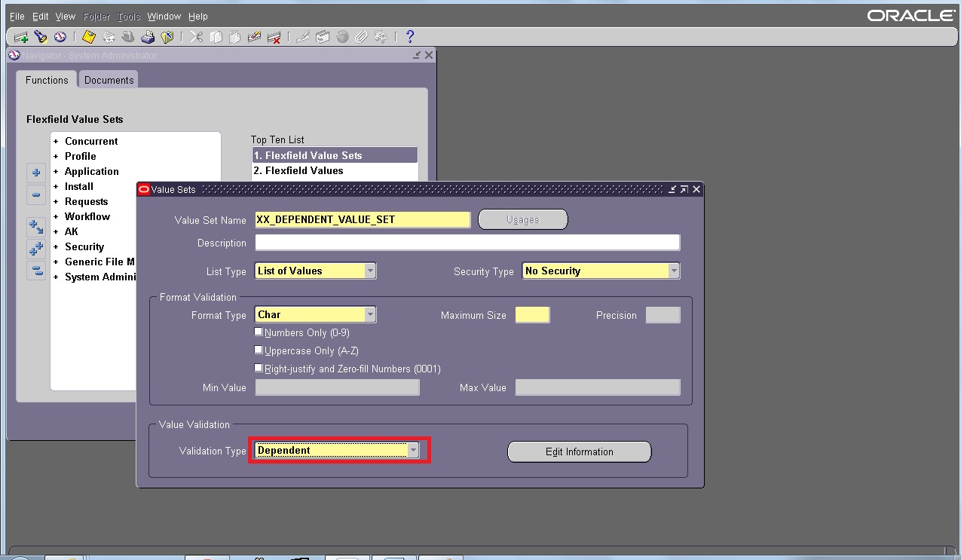Save the record using the floppy disk icon
The width and height of the screenshot is (961, 560).
click(x=87, y=36)
